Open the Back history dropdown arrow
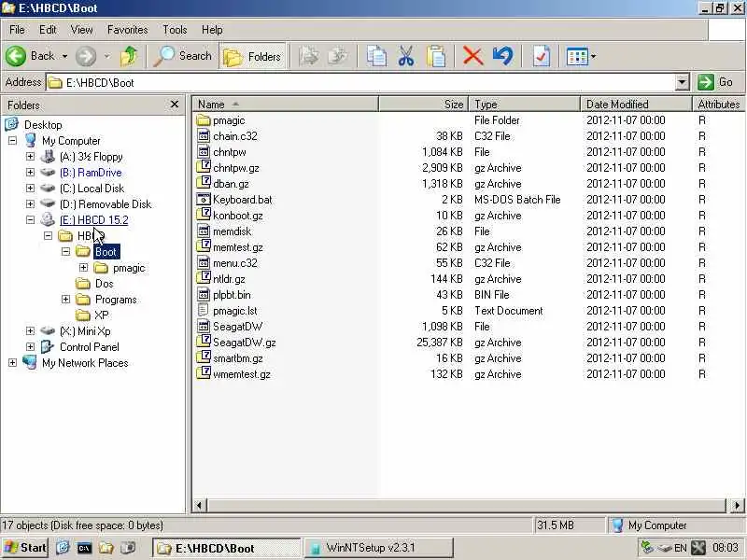The image size is (747, 560). click(x=64, y=56)
